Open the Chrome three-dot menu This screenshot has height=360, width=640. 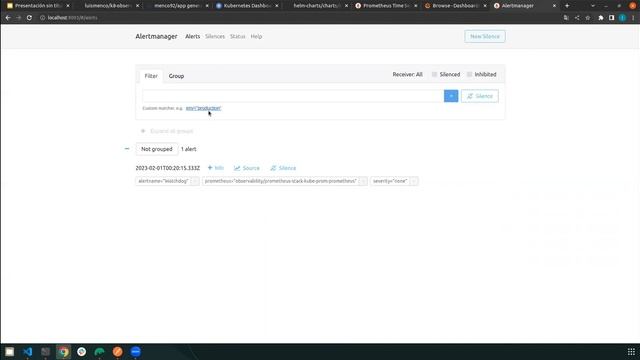[x=633, y=18]
